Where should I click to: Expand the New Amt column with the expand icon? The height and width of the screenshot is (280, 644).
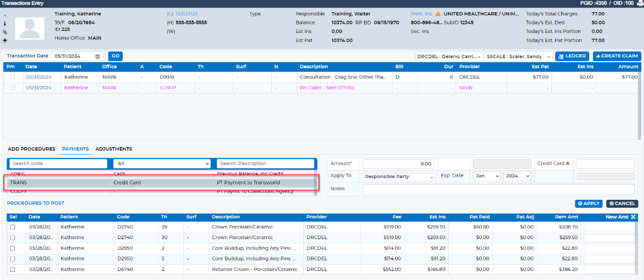(633, 217)
